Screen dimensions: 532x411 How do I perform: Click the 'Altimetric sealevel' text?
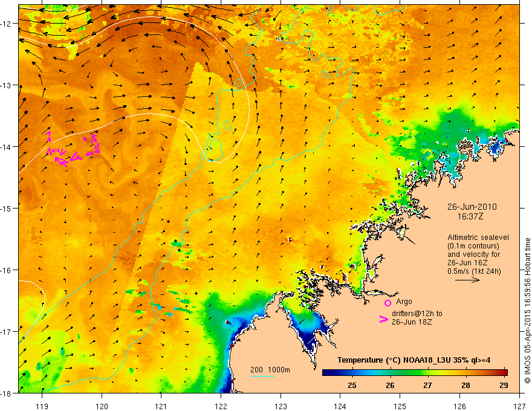coord(478,238)
